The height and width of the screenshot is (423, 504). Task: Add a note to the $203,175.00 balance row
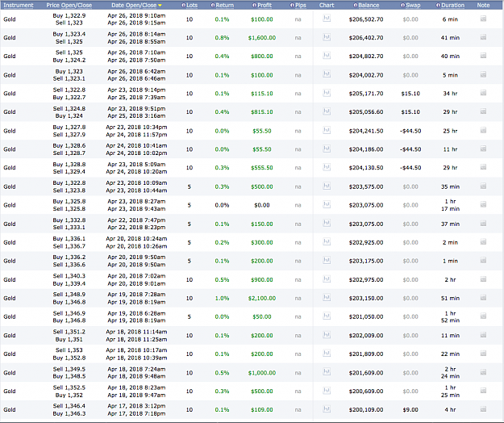click(483, 260)
